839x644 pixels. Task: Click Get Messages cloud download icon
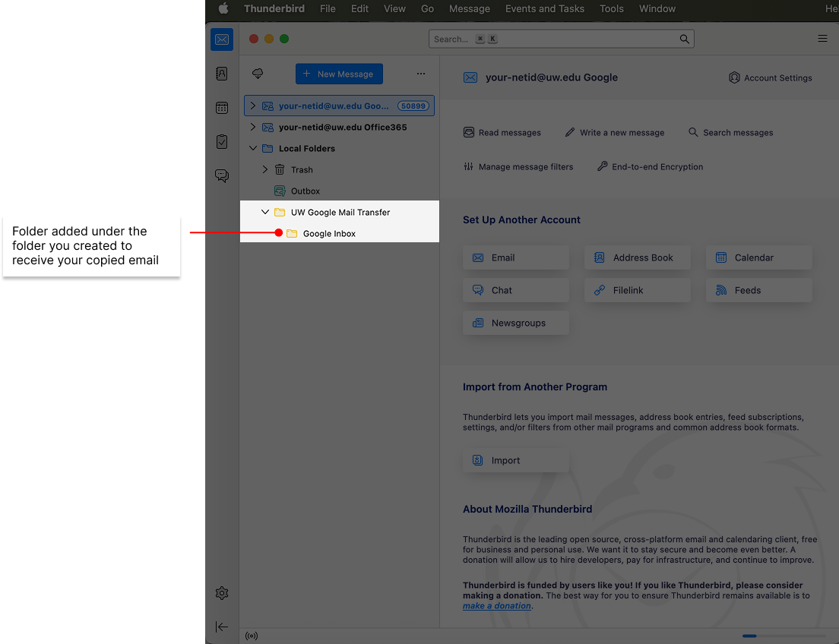coord(258,74)
